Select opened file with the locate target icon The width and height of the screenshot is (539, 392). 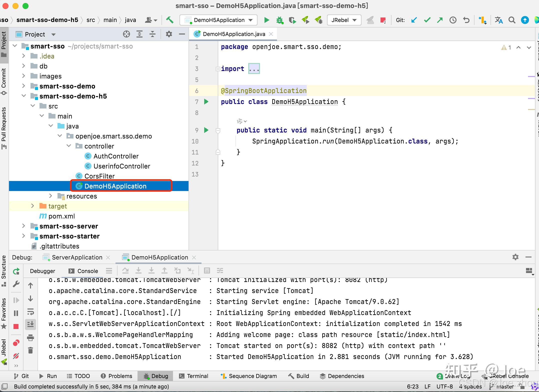(126, 34)
